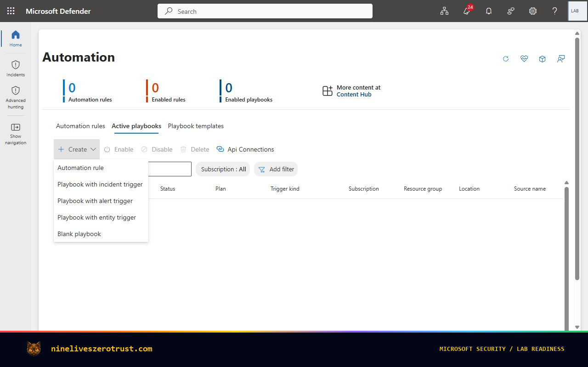This screenshot has width=588, height=367.
Task: Click the page scrollbar down arrow
Action: tap(577, 327)
